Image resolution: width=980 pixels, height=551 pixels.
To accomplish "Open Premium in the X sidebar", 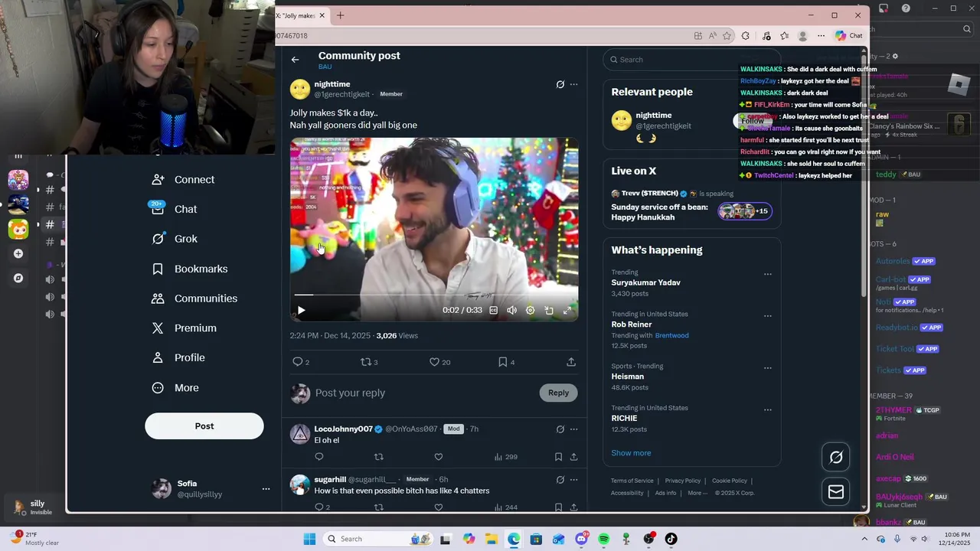I will [185, 328].
